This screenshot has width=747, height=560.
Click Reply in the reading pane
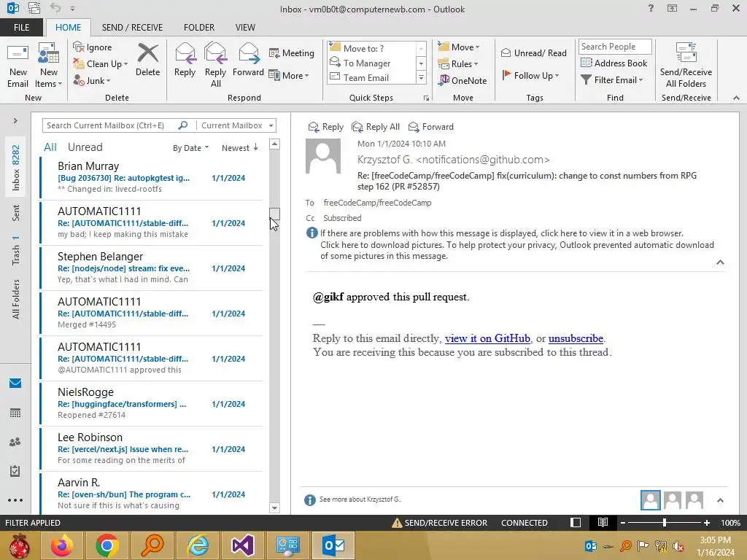click(x=326, y=127)
